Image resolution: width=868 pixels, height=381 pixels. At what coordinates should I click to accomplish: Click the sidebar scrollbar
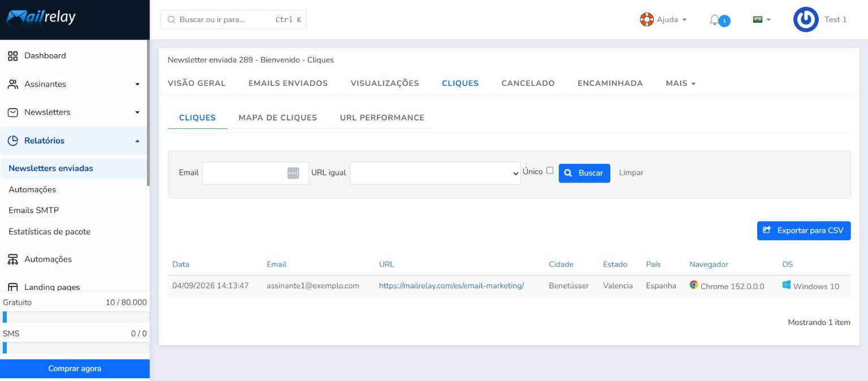click(149, 113)
